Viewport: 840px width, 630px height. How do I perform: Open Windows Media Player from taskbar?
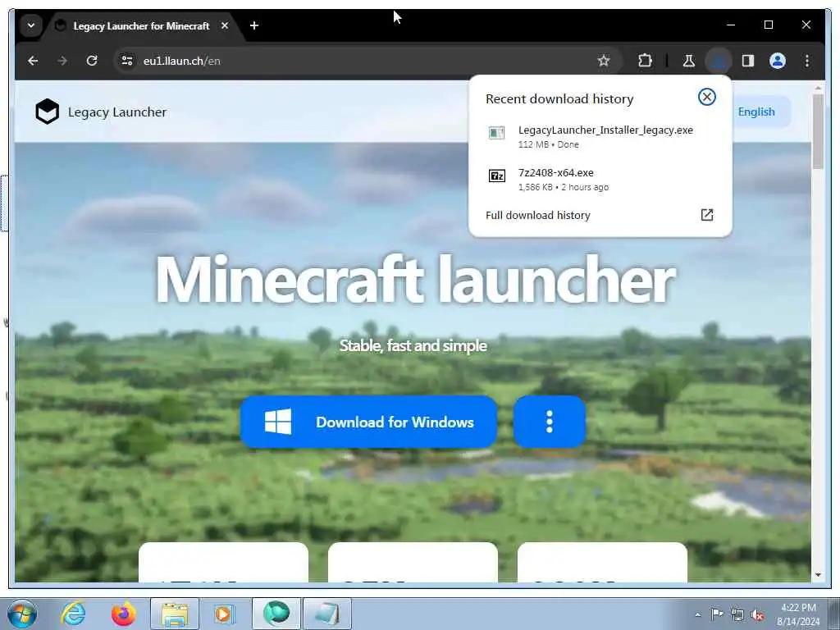pos(225,614)
